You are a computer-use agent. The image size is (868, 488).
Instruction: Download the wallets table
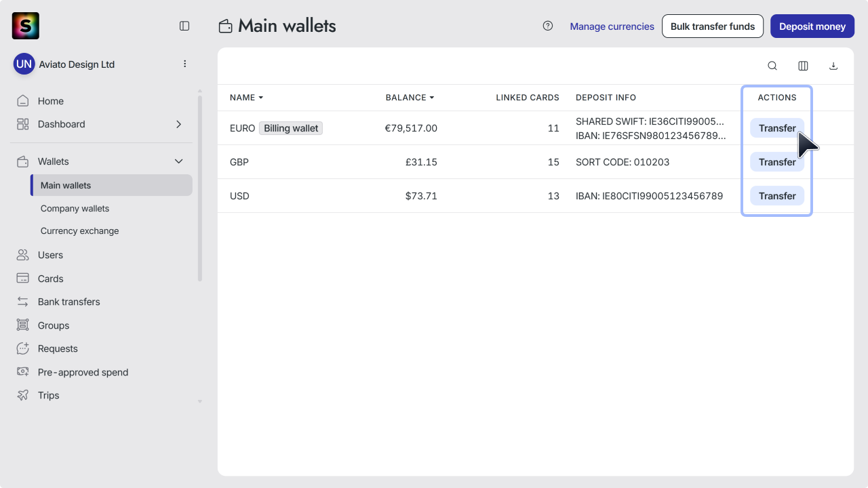833,66
